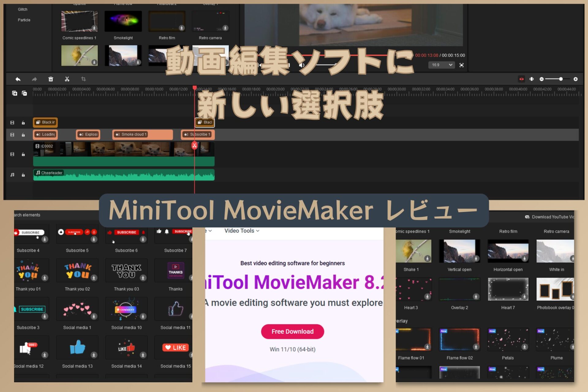Click film icon of the Black in track
Image resolution: width=588 pixels, height=392 pixels.
pyautogui.click(x=12, y=123)
